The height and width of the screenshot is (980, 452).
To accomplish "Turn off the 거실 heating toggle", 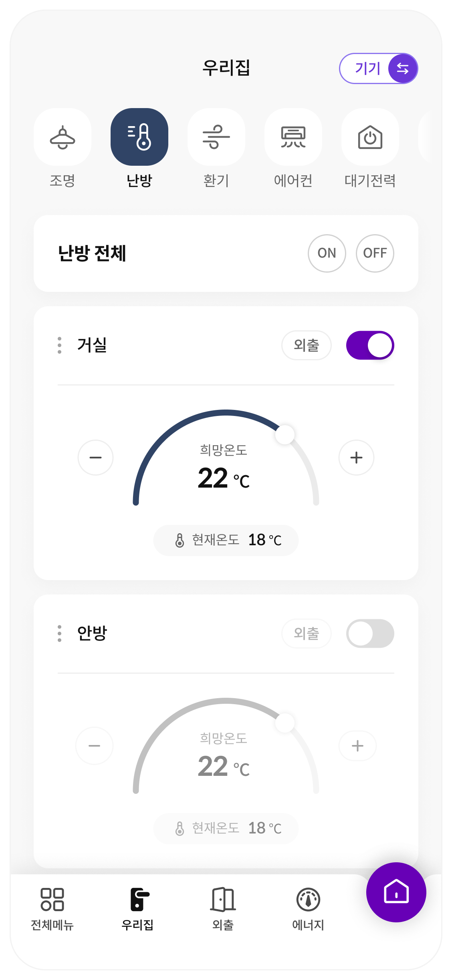I will click(370, 345).
